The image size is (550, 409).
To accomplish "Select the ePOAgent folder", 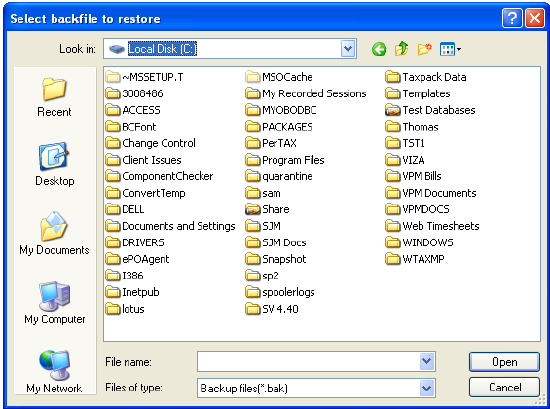I will tap(138, 259).
